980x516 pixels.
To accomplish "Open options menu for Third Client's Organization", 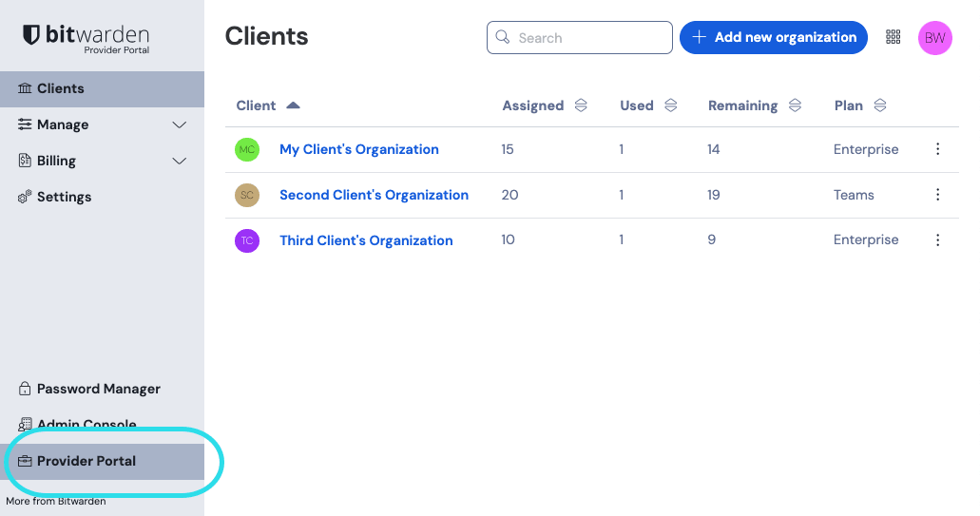I will click(x=937, y=239).
